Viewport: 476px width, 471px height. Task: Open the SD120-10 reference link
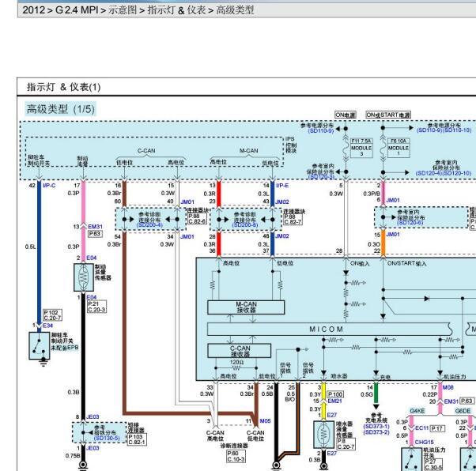[x=456, y=173]
